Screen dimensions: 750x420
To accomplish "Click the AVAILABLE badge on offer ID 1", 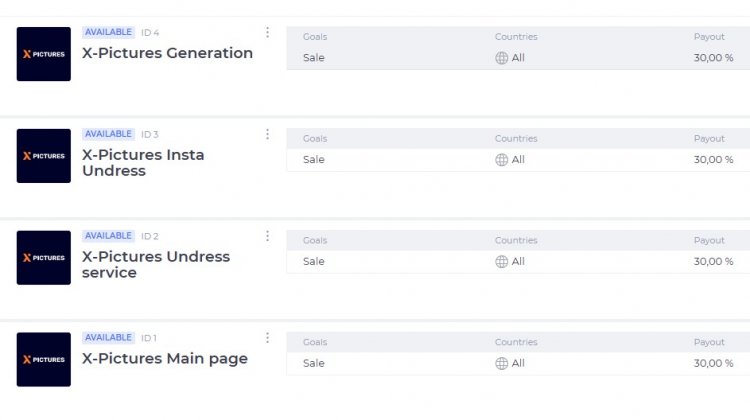I will [108, 338].
